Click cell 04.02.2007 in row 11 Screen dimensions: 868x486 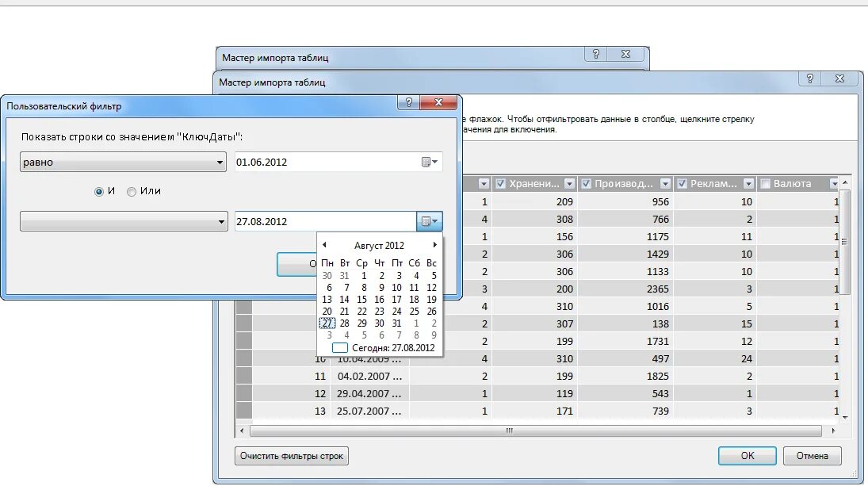(x=369, y=377)
